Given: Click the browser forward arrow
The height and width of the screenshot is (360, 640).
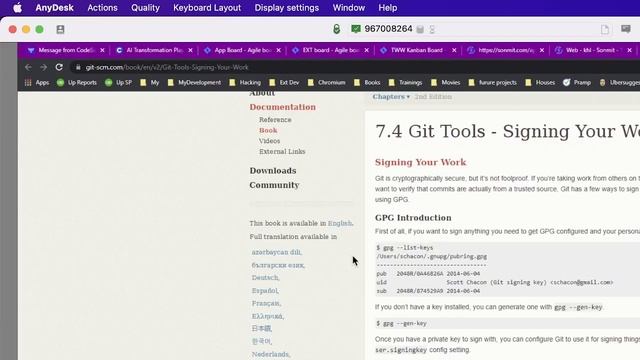Looking at the screenshot, I should pos(44,67).
